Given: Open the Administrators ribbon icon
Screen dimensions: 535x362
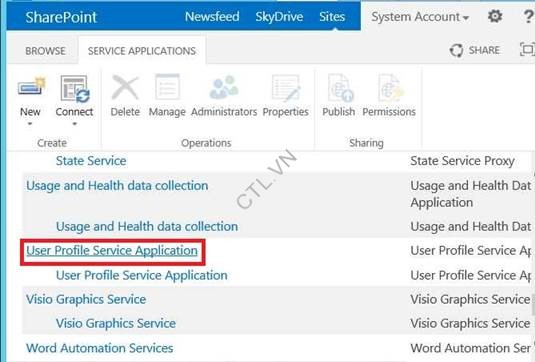Looking at the screenshot, I should [224, 87].
